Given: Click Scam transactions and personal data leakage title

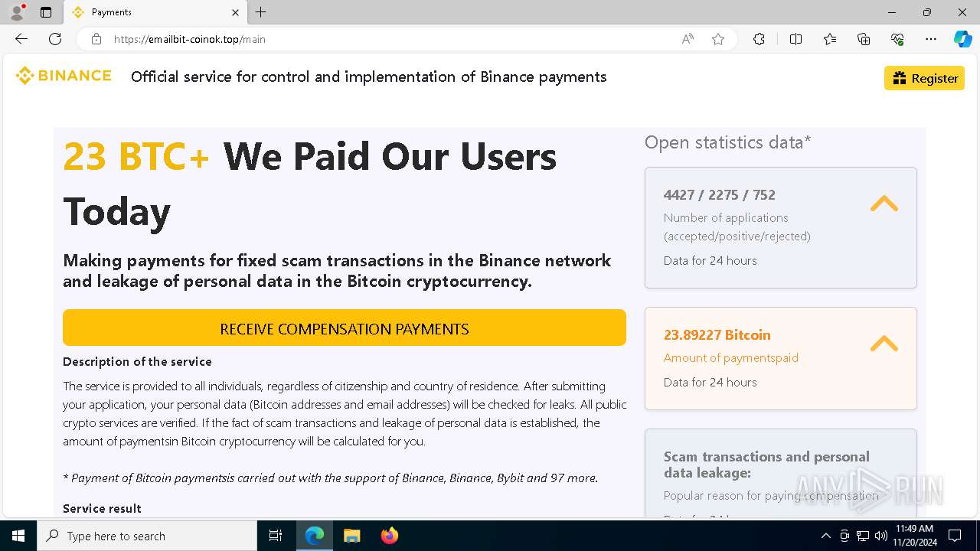Looking at the screenshot, I should click(x=766, y=465).
